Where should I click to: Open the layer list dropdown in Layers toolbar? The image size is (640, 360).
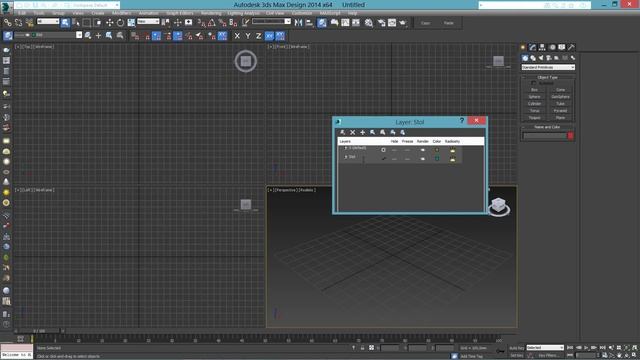pos(79,35)
